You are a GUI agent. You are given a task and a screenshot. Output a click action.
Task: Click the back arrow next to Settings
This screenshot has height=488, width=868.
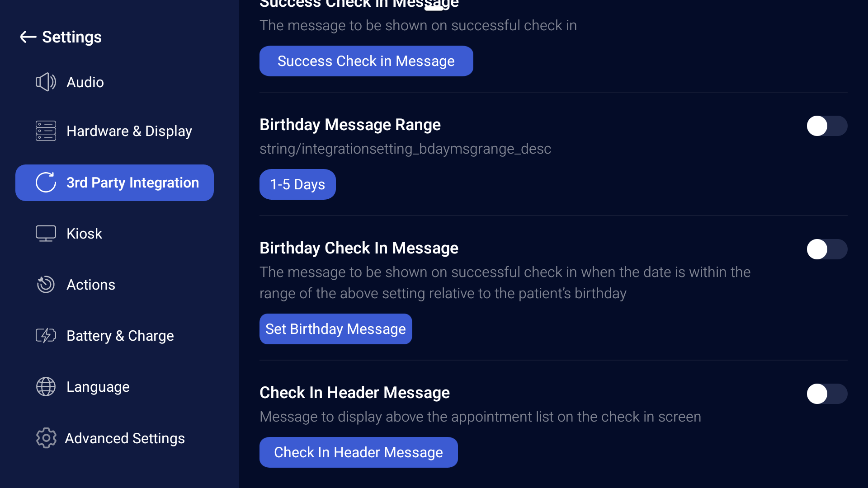(x=28, y=37)
